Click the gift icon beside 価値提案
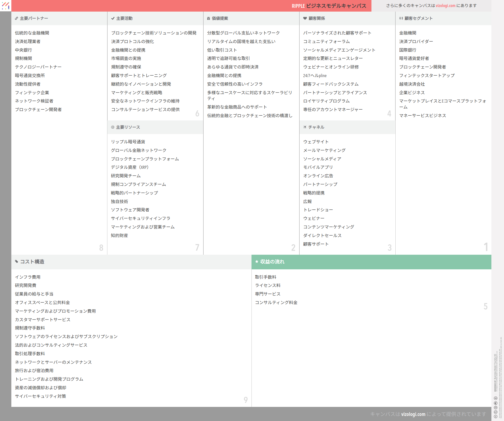This screenshot has width=504, height=421. (208, 18)
